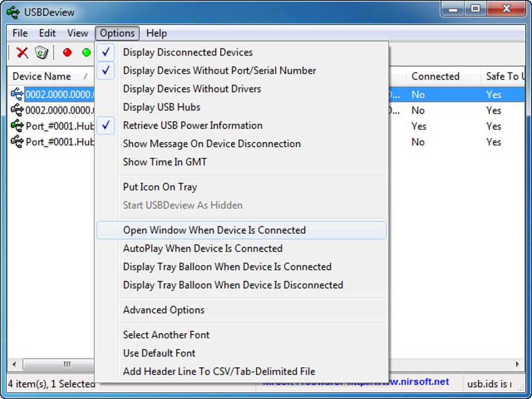Choose Use Default Font
The width and height of the screenshot is (532, 399).
[241, 354]
